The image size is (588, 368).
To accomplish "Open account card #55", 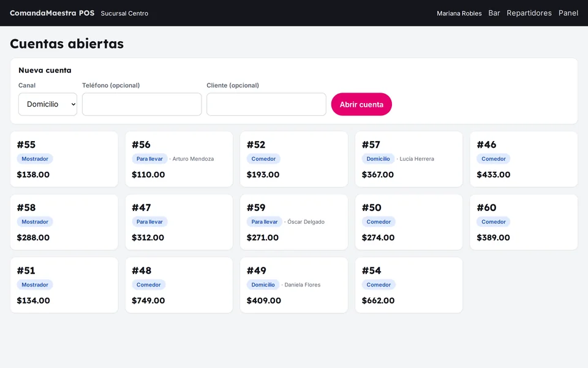I will pos(64,159).
